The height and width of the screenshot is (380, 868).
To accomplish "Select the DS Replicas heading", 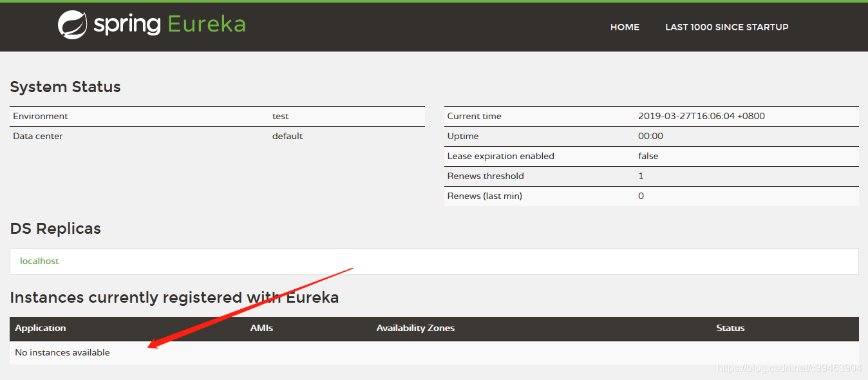I will [x=55, y=229].
